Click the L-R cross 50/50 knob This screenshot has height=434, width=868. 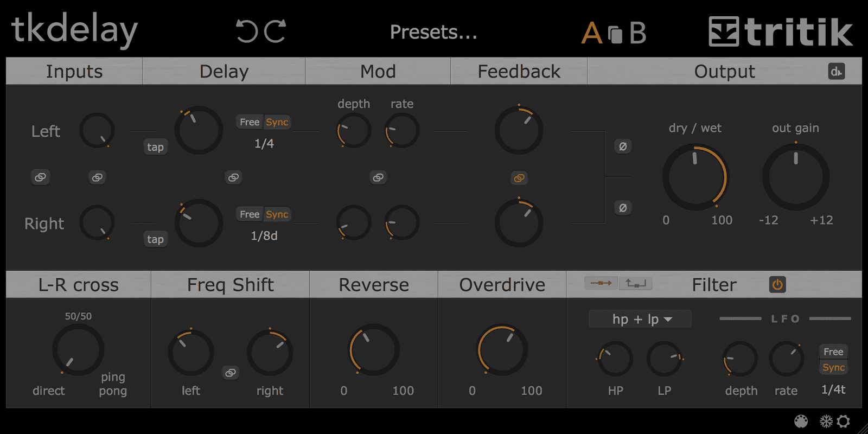tap(78, 350)
